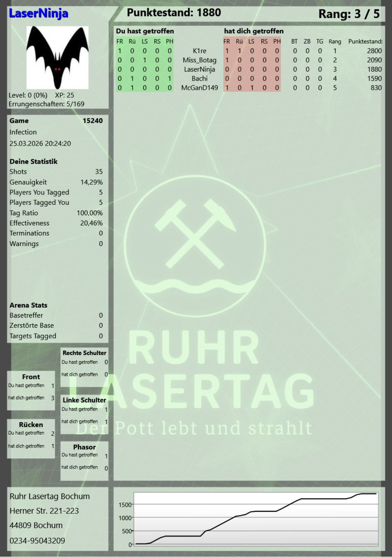This screenshot has height=557, width=392.
Task: Select McGanD149 in the scoreboard
Action: click(x=200, y=88)
